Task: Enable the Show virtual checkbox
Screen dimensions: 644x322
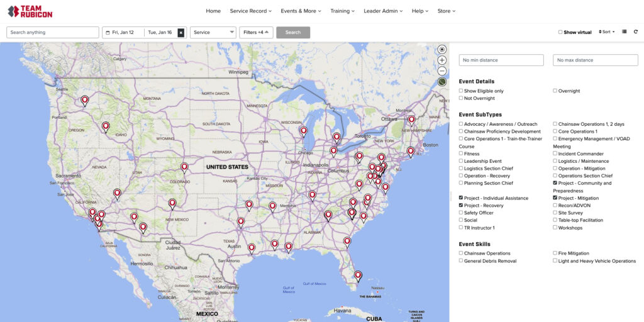Action: pos(560,32)
